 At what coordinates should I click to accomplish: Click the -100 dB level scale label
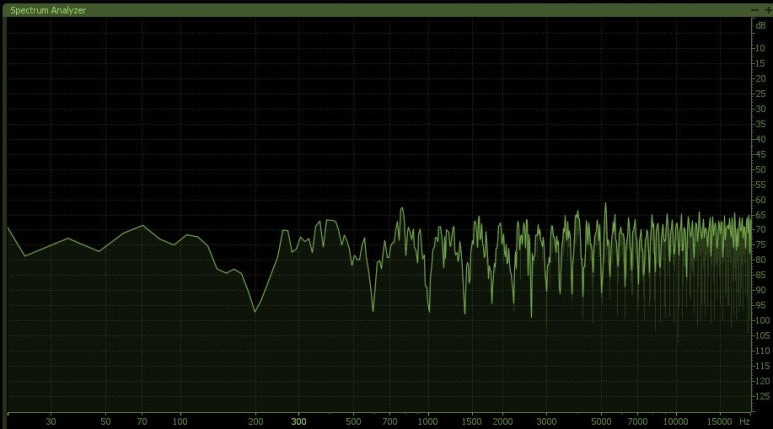pos(762,321)
